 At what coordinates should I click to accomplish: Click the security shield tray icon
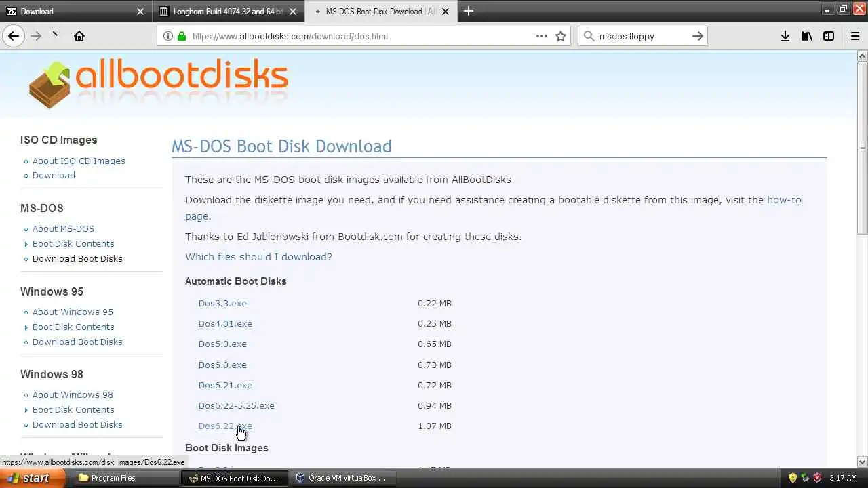coord(793,478)
